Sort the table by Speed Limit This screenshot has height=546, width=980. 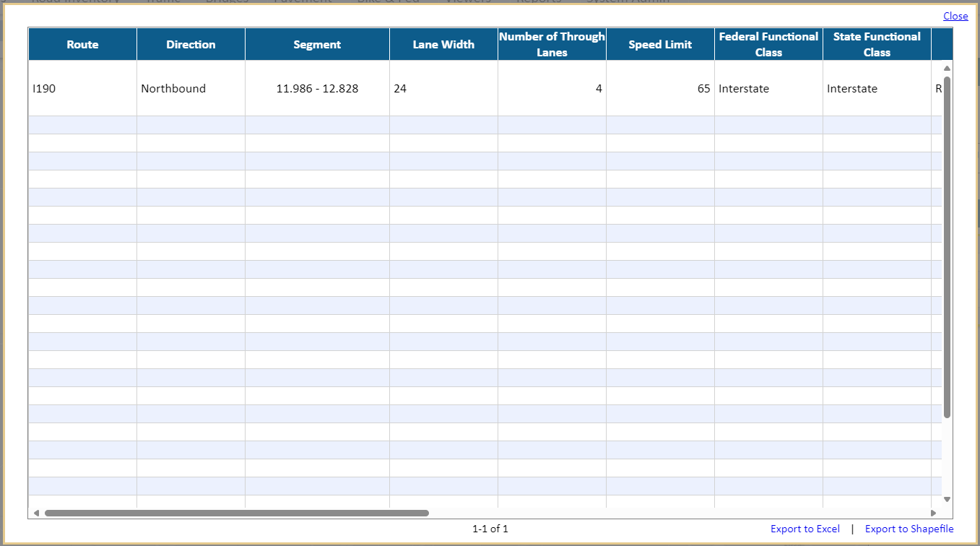pos(659,44)
